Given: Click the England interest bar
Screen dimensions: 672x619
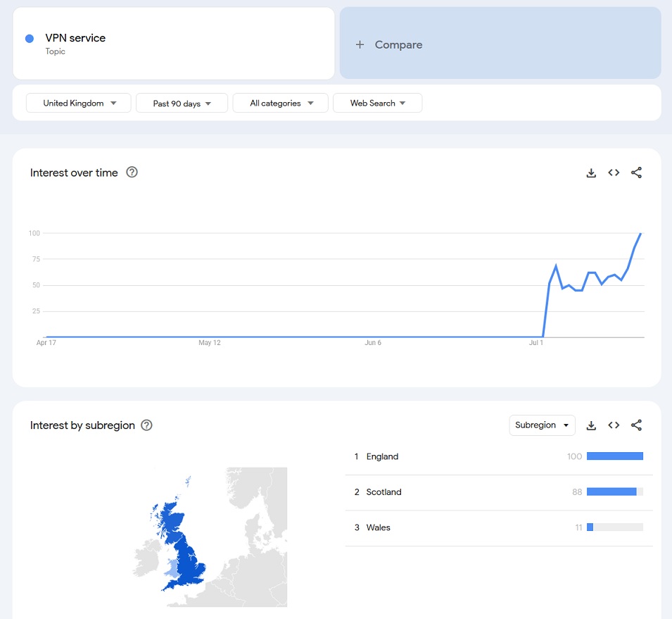Looking at the screenshot, I should coord(615,456).
